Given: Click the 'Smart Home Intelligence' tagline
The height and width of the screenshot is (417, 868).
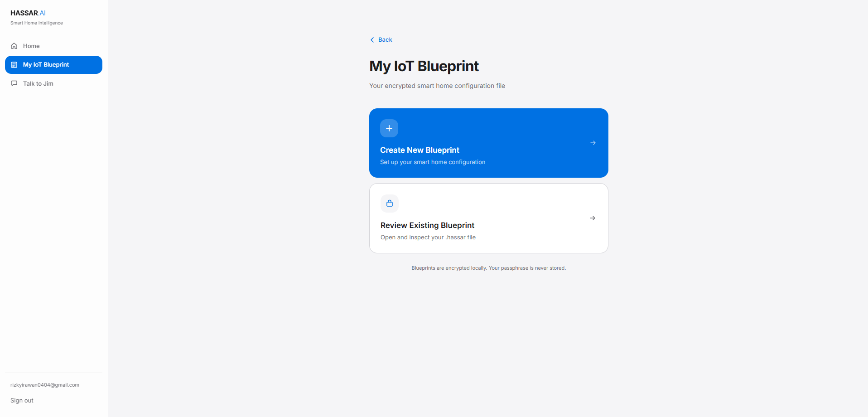Looking at the screenshot, I should [x=37, y=23].
